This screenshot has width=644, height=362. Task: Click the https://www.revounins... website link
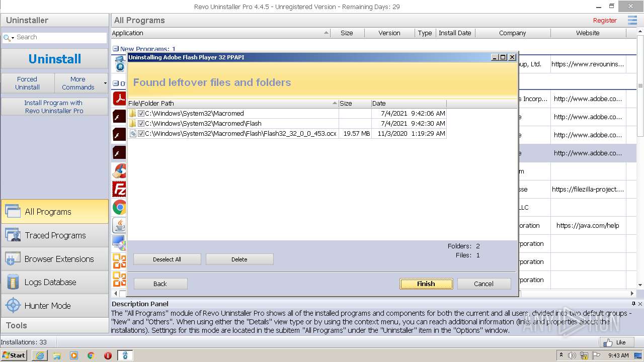(x=588, y=64)
